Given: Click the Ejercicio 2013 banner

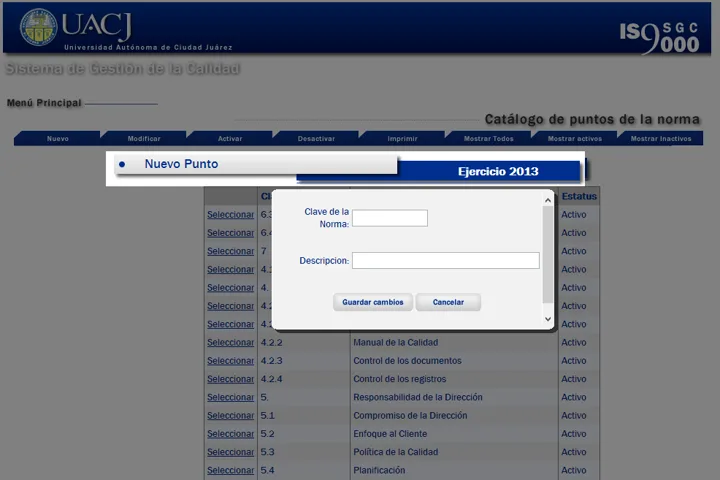Looking at the screenshot, I should (498, 171).
